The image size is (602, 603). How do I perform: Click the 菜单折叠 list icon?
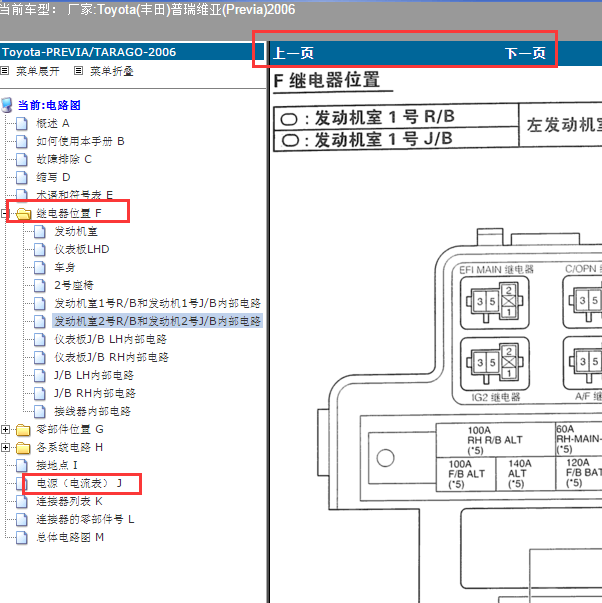[78, 70]
